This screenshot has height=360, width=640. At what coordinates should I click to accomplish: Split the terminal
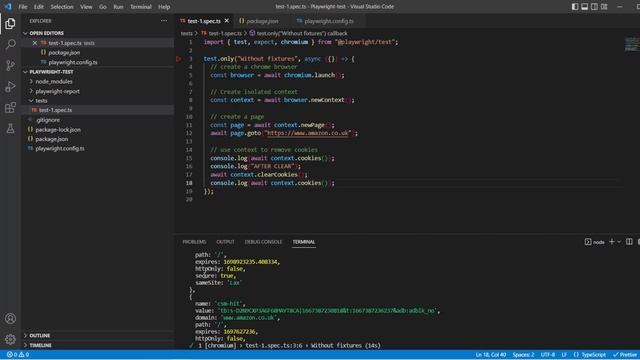[629, 242]
